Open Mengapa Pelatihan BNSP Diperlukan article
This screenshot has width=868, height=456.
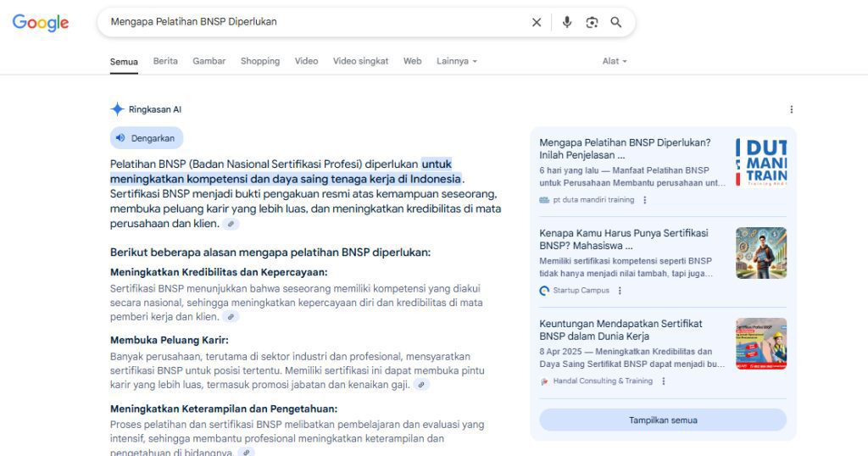[x=625, y=149]
